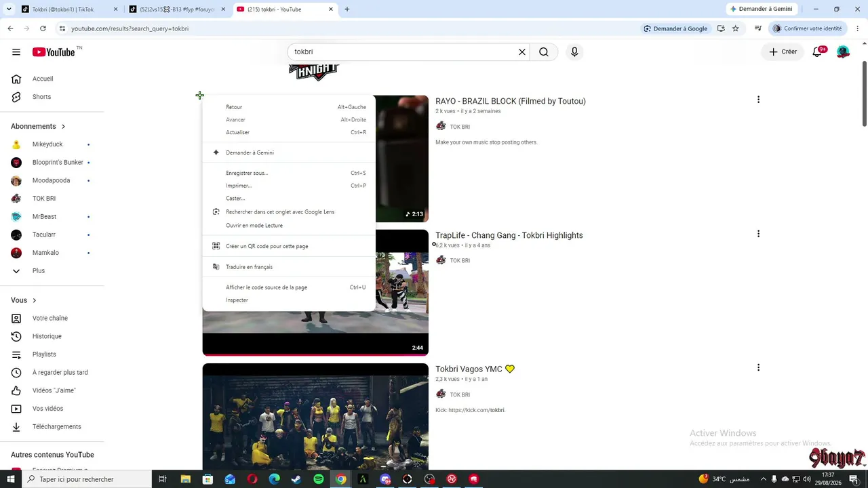Viewport: 868px width, 488px height.
Task: Open options menu for TrapLife Chang Gang video
Action: (x=758, y=234)
